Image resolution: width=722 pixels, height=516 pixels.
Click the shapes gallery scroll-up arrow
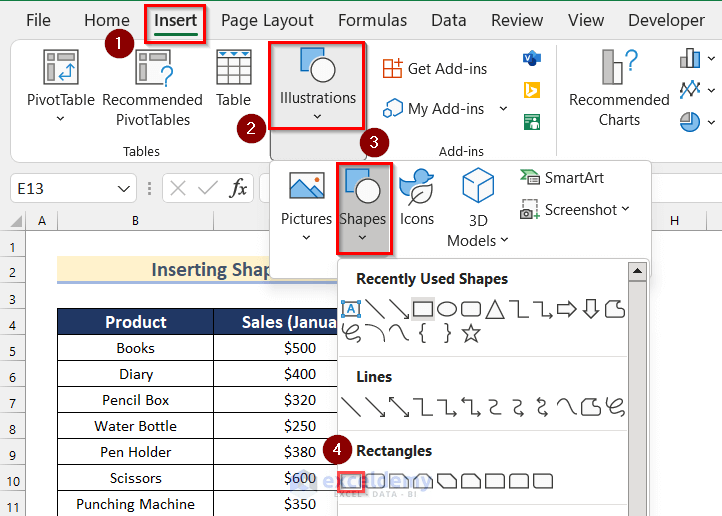(637, 271)
